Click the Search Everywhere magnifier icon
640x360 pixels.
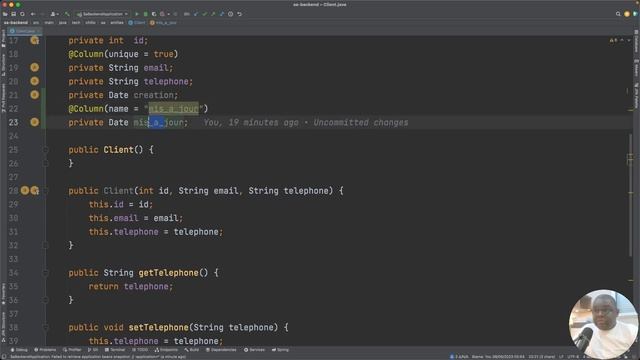tap(618, 14)
